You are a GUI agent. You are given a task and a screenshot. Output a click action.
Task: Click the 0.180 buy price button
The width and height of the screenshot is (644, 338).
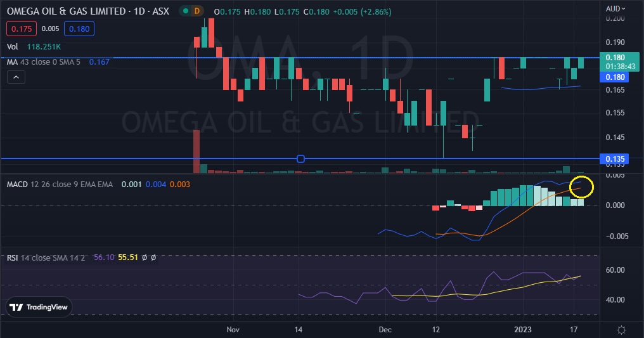[x=79, y=29]
